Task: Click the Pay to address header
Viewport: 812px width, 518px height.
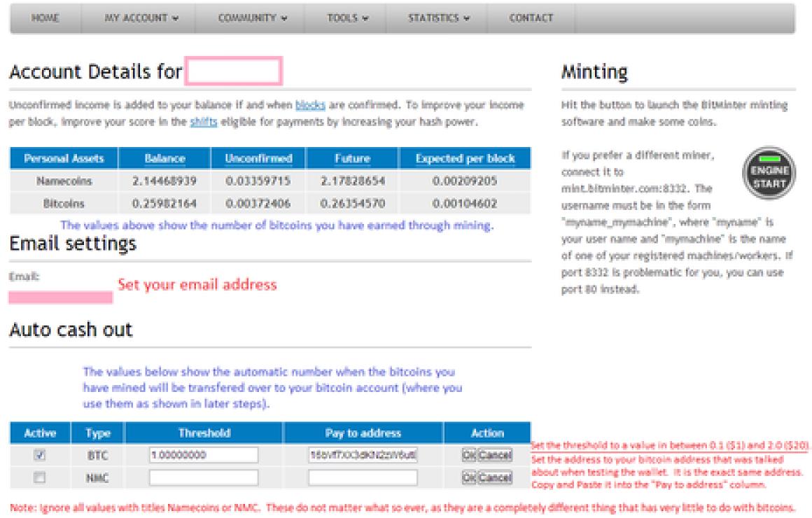Action: (x=363, y=433)
